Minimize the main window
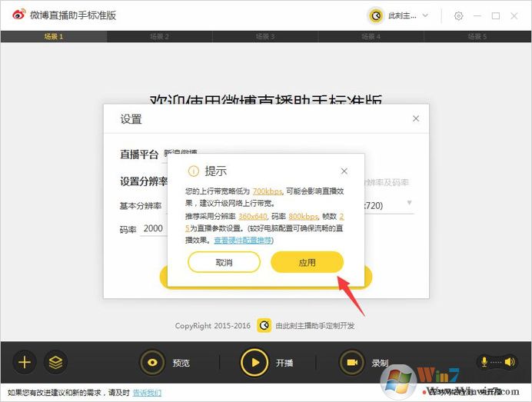This screenshot has width=532, height=402. 477,16
